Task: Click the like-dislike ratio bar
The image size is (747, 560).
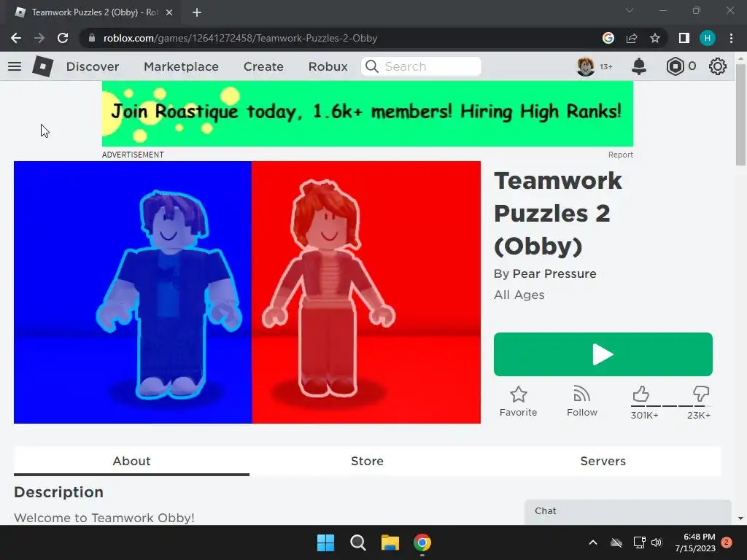Action: click(x=671, y=405)
